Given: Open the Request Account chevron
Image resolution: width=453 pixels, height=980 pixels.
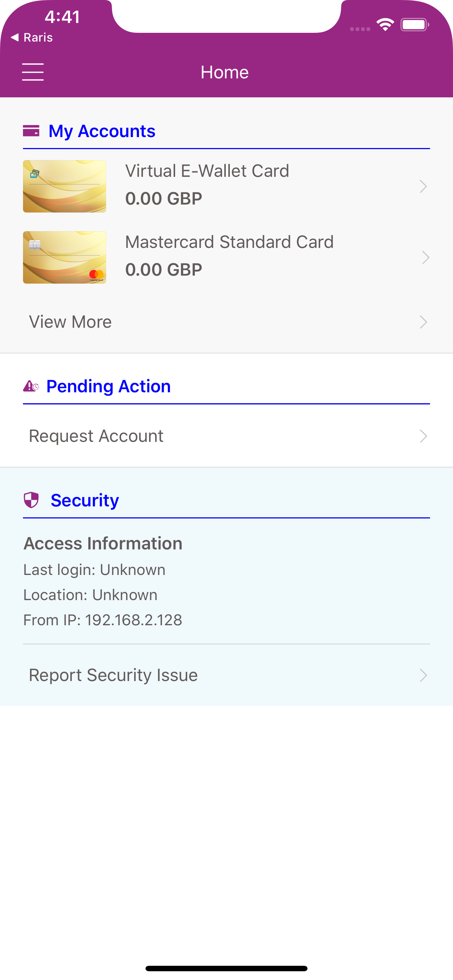Looking at the screenshot, I should coord(423,436).
